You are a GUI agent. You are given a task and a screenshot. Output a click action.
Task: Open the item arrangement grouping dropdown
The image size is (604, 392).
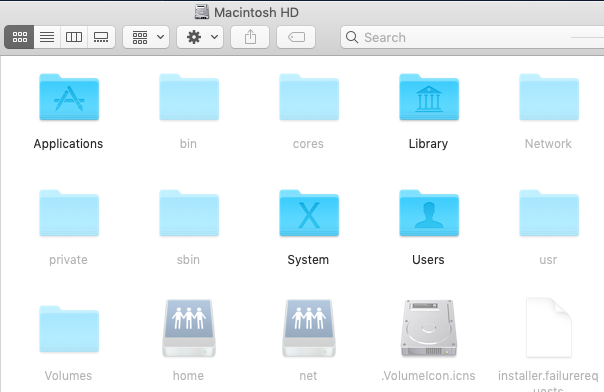(x=146, y=37)
